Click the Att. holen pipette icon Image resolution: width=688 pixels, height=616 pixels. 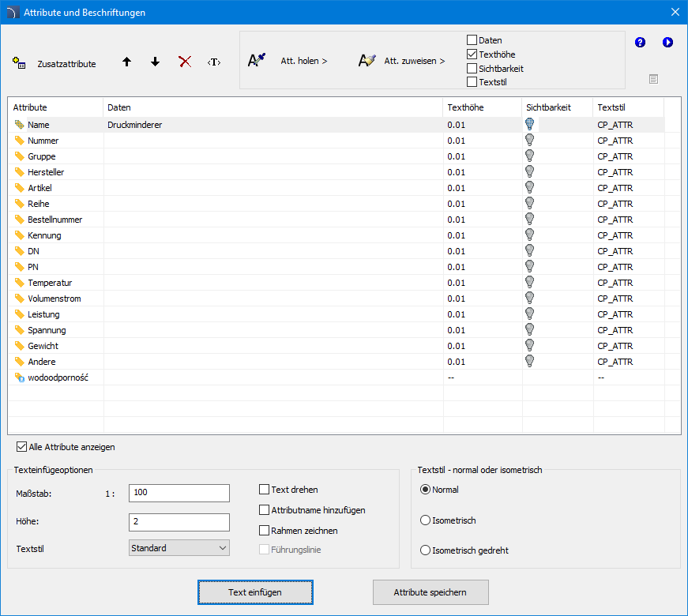(x=257, y=61)
